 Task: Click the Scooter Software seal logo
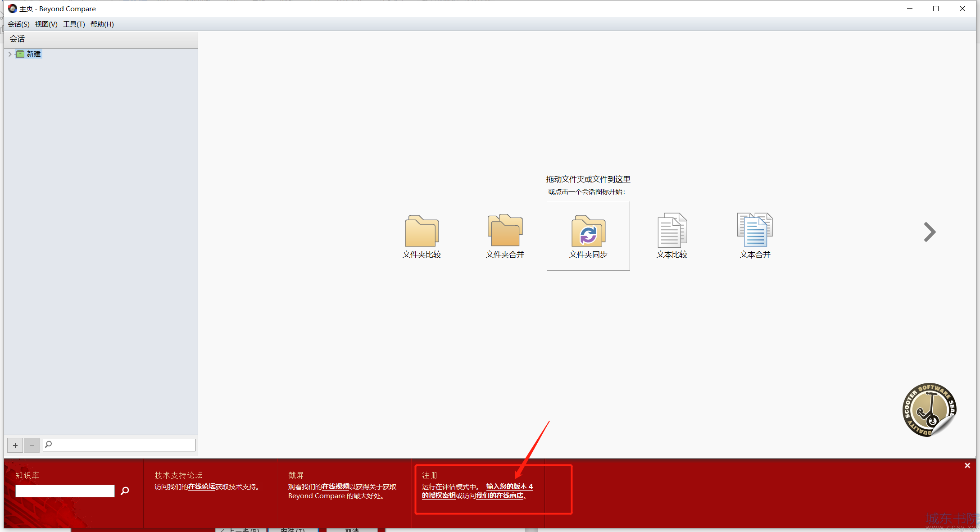[x=929, y=410]
